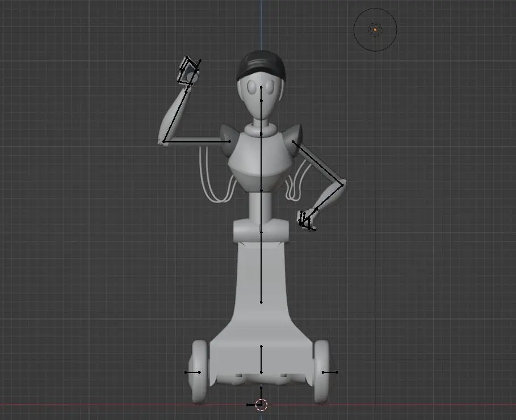The width and height of the screenshot is (516, 420).
Task: Select the upper arm bone of the lowered arm
Action: (318, 163)
